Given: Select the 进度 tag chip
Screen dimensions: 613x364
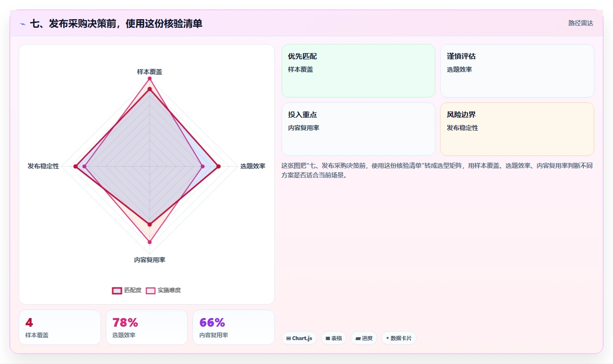Looking at the screenshot, I should pyautogui.click(x=364, y=338).
